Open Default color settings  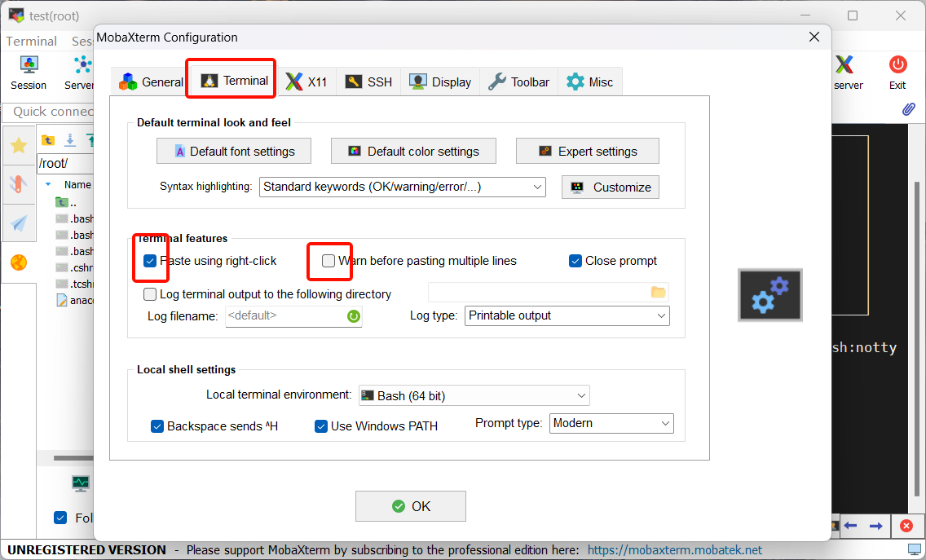413,152
